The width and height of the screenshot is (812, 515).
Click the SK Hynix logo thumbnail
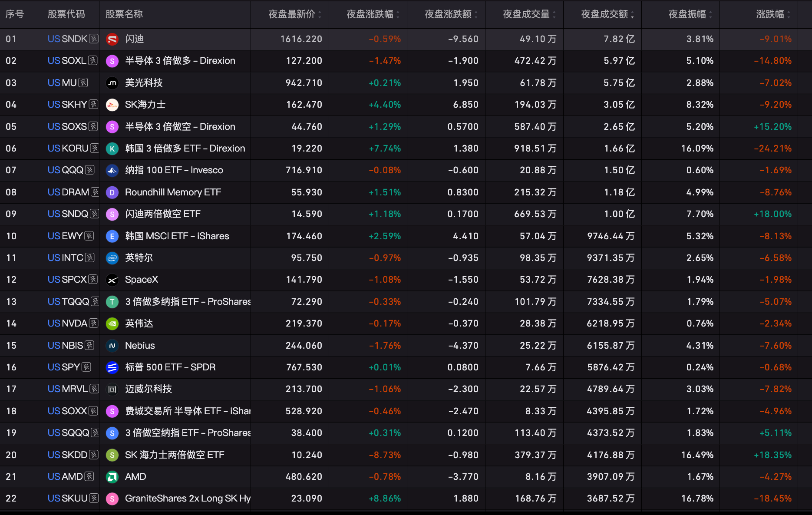coord(112,105)
